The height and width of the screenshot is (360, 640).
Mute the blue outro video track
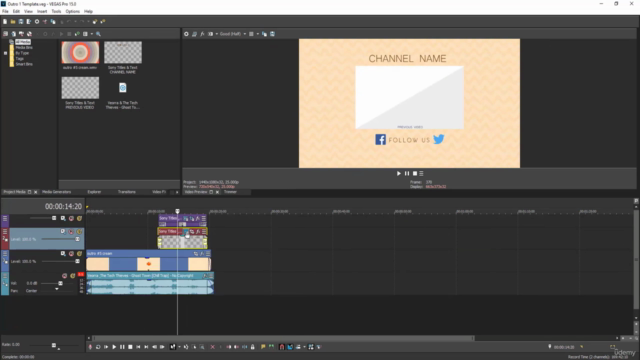71,253
